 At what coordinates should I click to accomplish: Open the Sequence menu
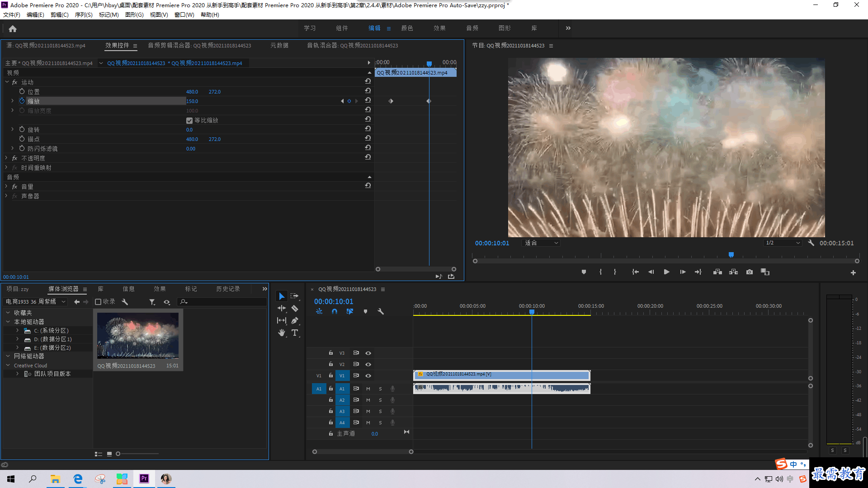click(84, 15)
